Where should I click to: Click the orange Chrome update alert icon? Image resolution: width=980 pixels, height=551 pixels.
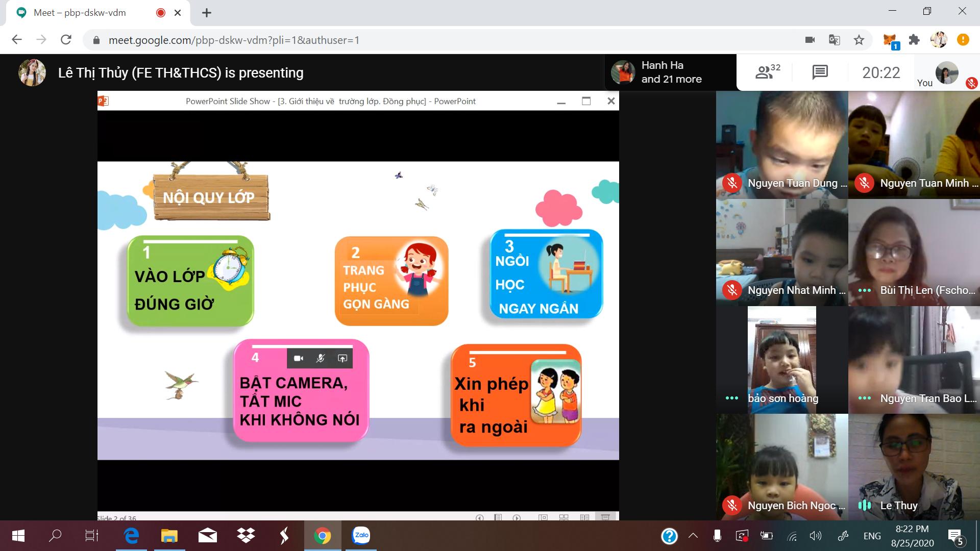[x=963, y=40]
